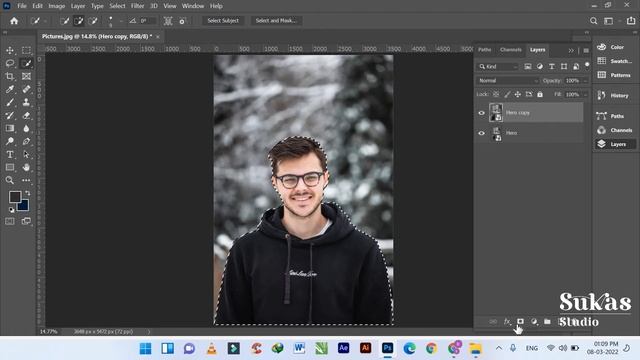The image size is (640, 360).
Task: Select the Eraser tool
Action: [x=26, y=116]
